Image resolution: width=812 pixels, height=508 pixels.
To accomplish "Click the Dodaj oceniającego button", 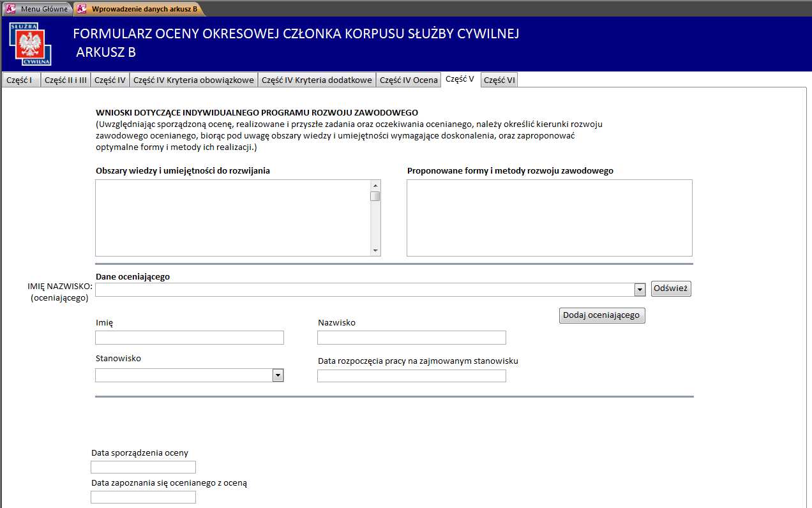I will [602, 315].
